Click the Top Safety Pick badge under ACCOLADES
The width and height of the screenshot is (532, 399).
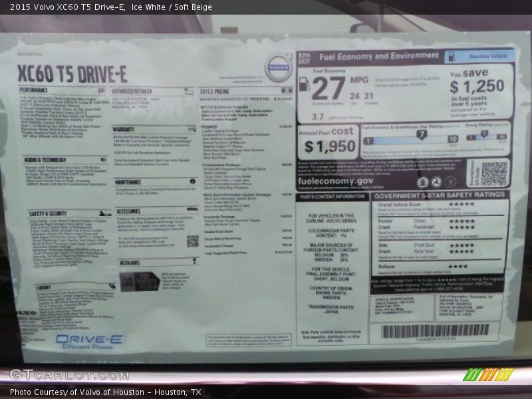tap(140, 281)
